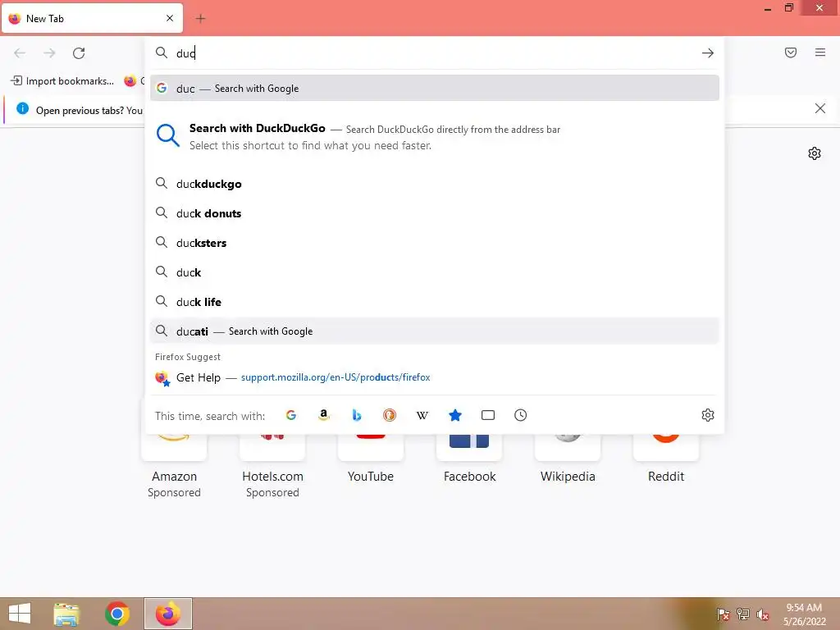This screenshot has height=630, width=840.
Task: Open Amazon sponsored shortcut
Action: pos(174,466)
